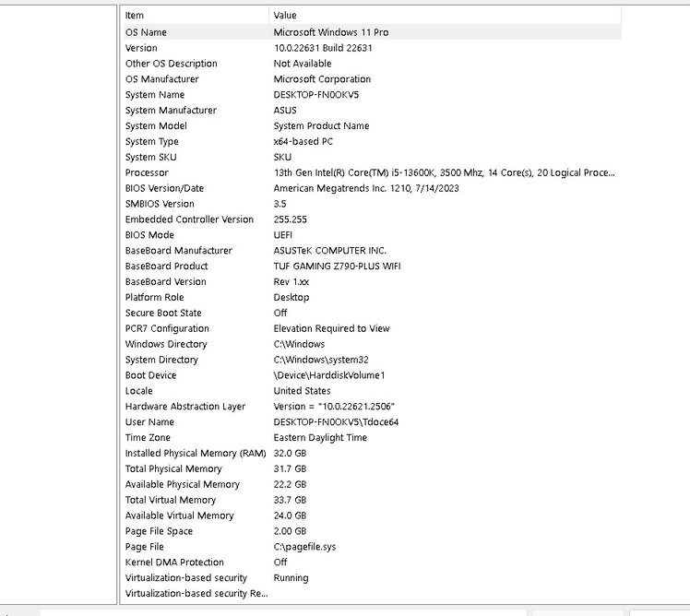Screen dimensions: 690x616
Task: Select the BIOS Version/Date row
Action: click(373, 188)
